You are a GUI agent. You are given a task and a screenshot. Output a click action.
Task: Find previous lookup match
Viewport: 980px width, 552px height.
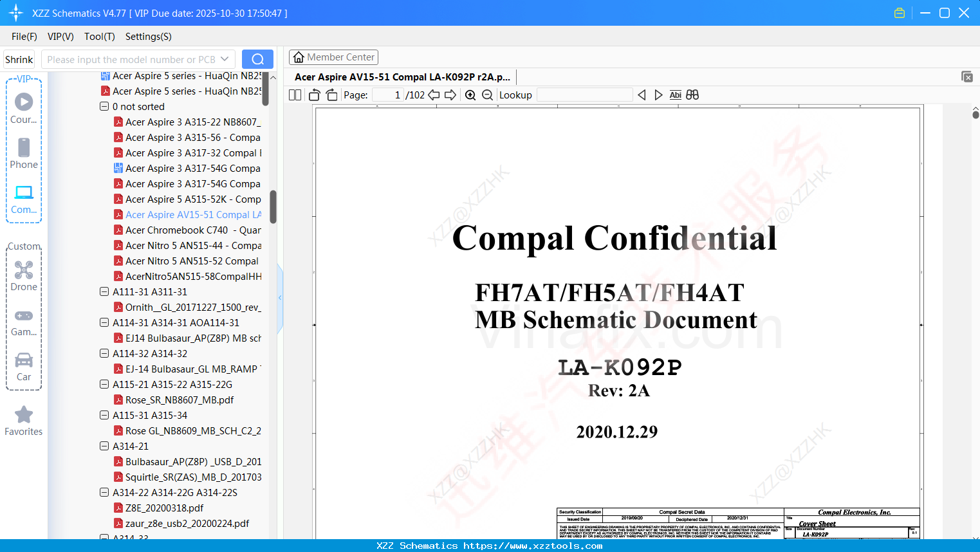642,95
